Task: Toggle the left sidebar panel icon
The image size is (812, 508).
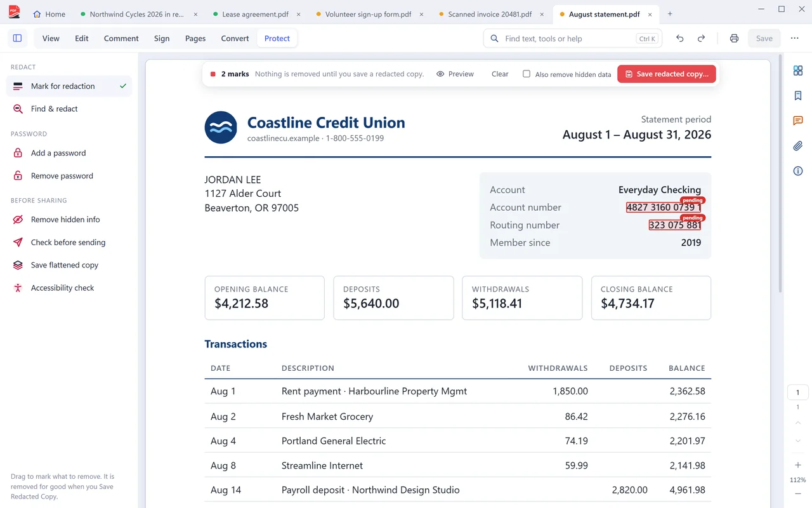Action: point(17,38)
